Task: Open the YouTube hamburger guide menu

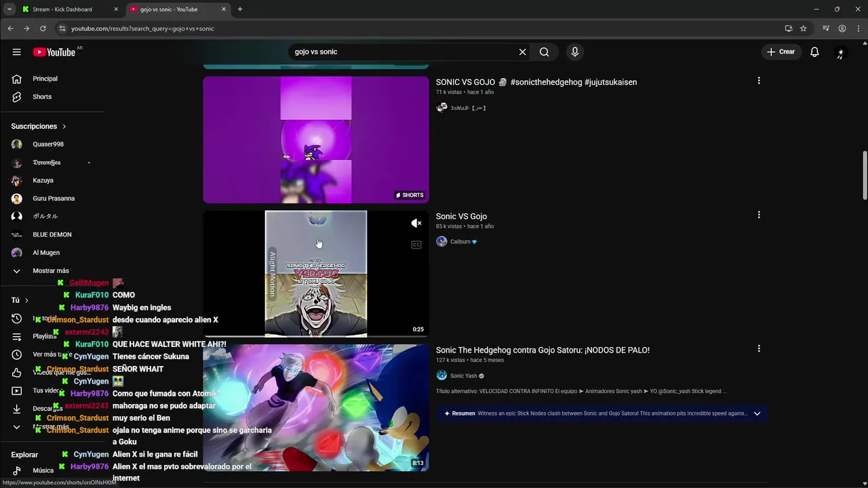Action: pyautogui.click(x=16, y=52)
